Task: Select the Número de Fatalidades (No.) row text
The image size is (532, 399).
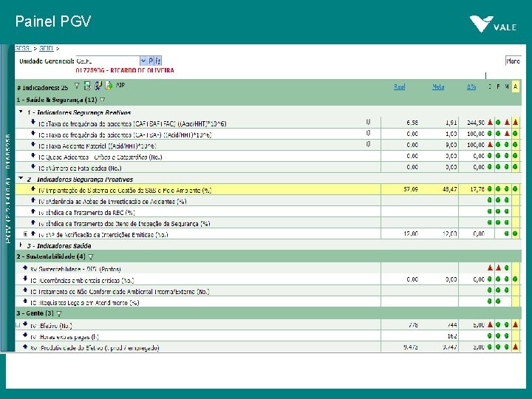Action: point(80,168)
